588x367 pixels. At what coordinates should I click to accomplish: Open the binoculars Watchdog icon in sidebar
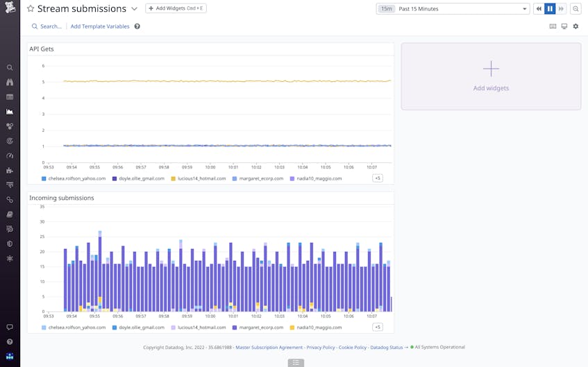(x=10, y=82)
